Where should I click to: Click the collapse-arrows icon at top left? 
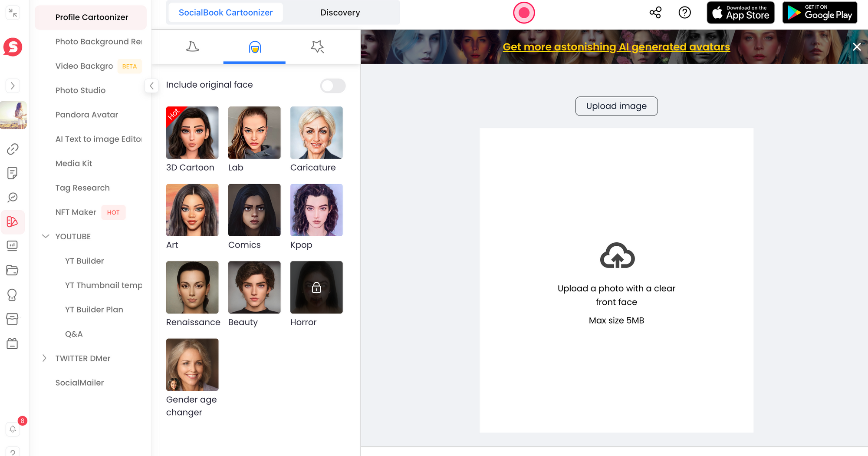(x=13, y=13)
